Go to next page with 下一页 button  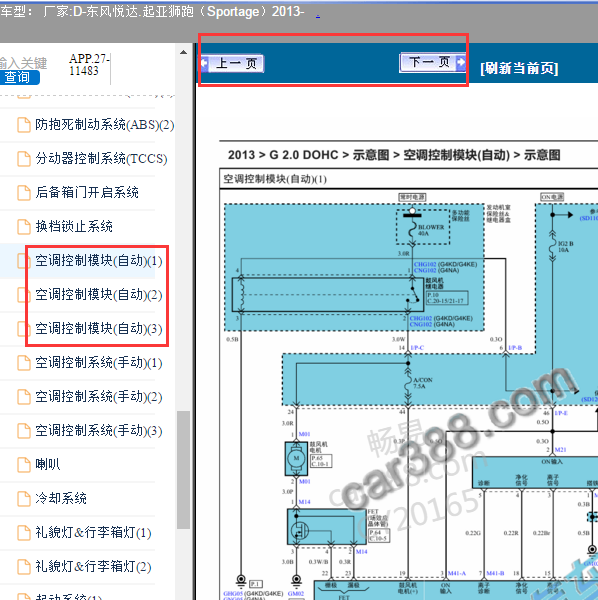click(433, 62)
